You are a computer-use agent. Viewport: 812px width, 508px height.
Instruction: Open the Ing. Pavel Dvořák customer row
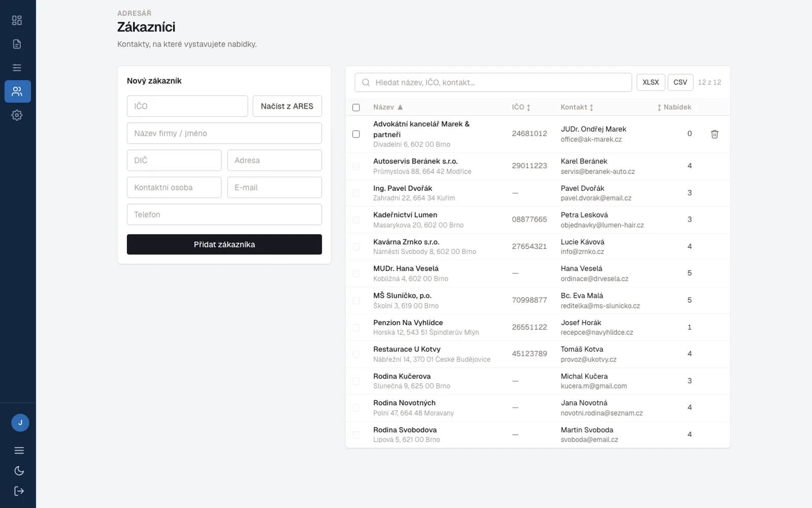(x=538, y=193)
